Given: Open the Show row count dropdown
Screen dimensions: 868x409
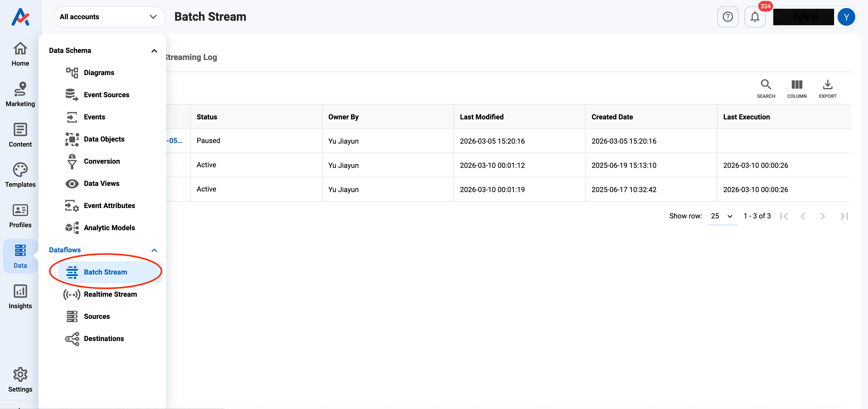Looking at the screenshot, I should [722, 216].
